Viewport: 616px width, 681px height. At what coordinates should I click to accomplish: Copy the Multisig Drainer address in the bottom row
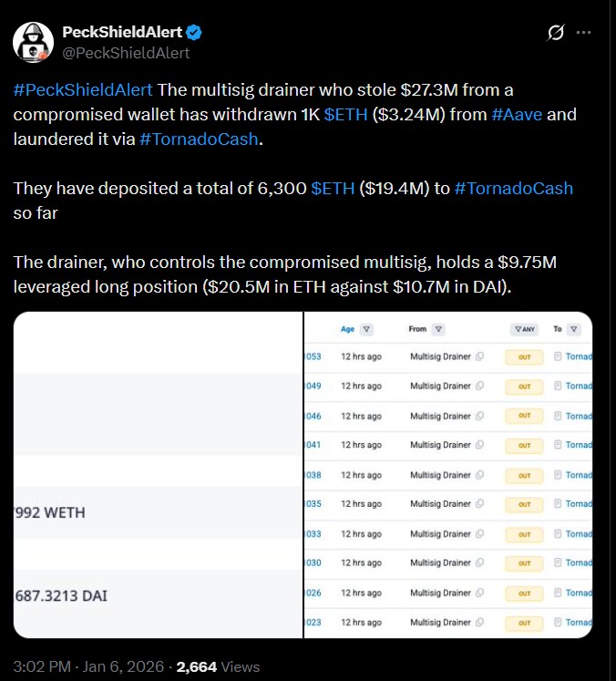coord(479,622)
